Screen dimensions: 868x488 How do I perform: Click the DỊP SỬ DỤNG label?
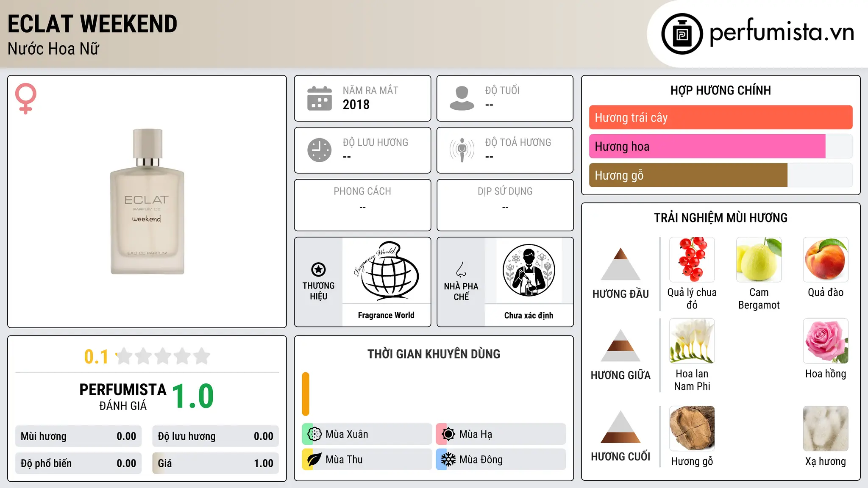point(505,191)
